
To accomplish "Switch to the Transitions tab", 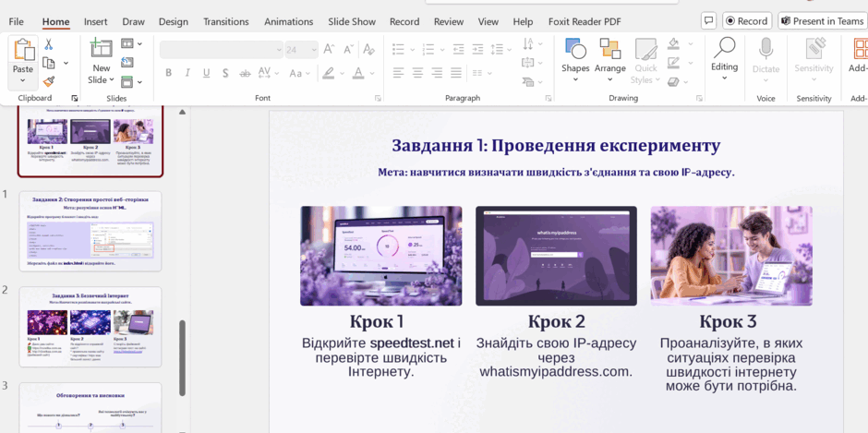I will (x=226, y=21).
